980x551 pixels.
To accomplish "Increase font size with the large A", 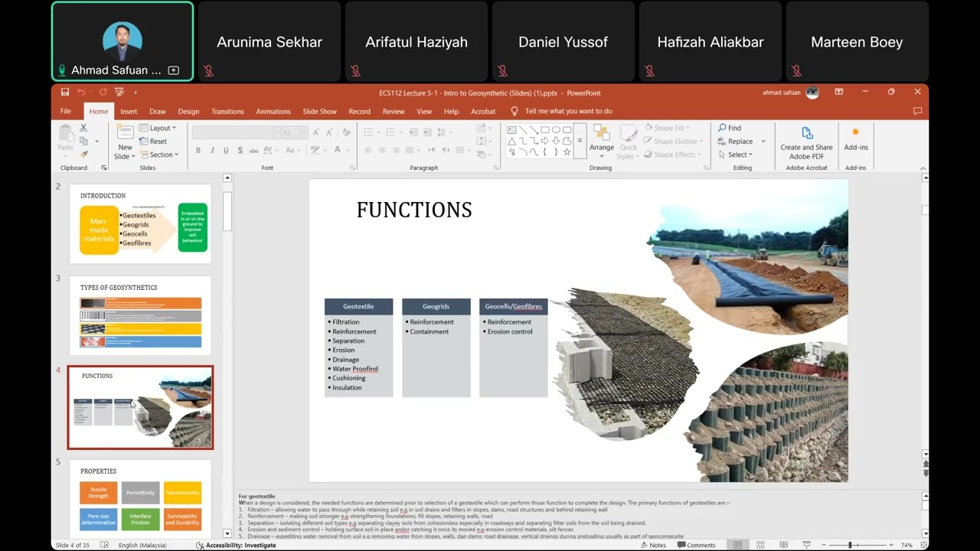I will point(316,132).
